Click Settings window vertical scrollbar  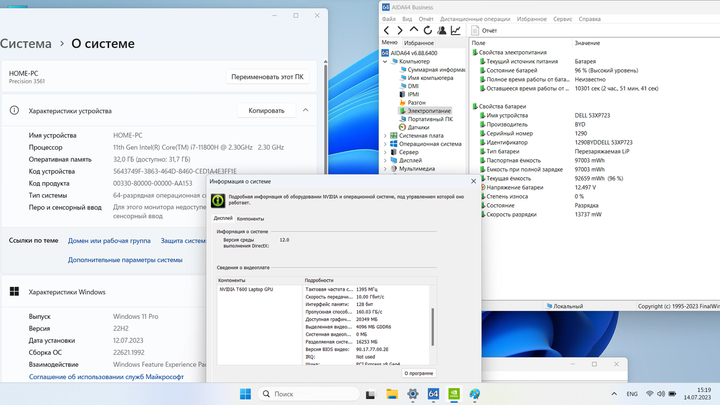coord(326,117)
